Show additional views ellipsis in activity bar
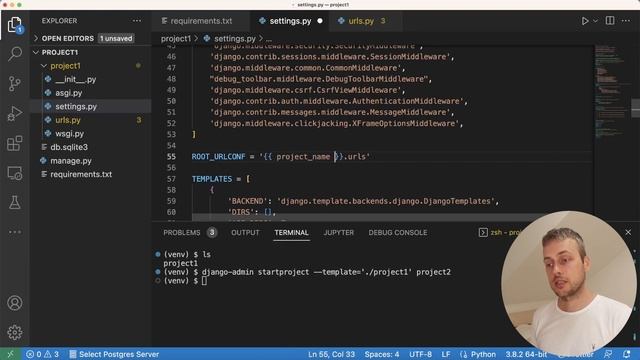 point(15,232)
